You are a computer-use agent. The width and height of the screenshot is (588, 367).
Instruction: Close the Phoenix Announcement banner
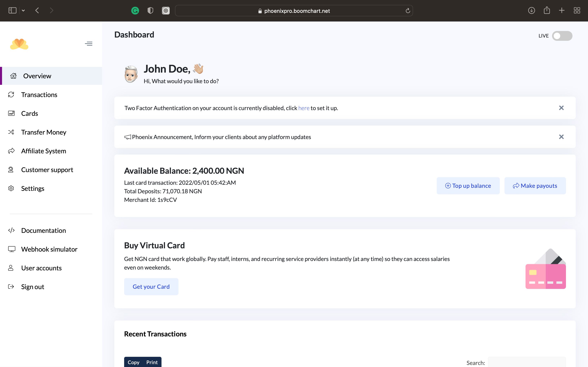[x=561, y=137]
